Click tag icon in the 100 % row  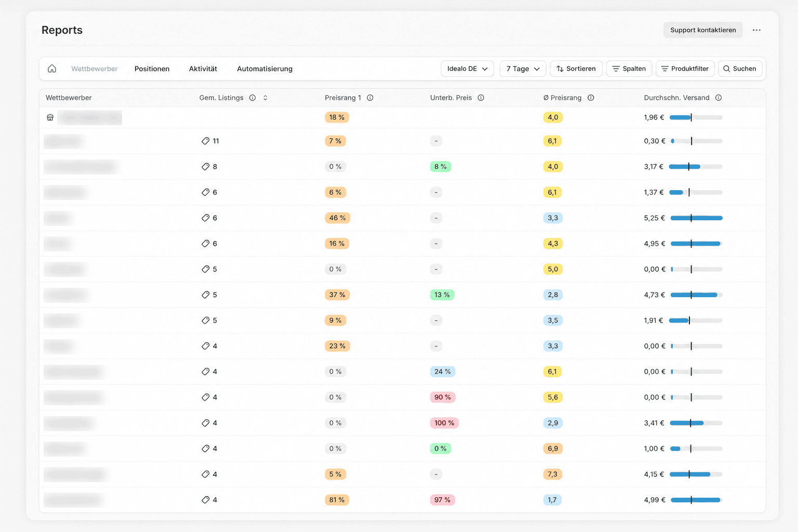pyautogui.click(x=205, y=423)
